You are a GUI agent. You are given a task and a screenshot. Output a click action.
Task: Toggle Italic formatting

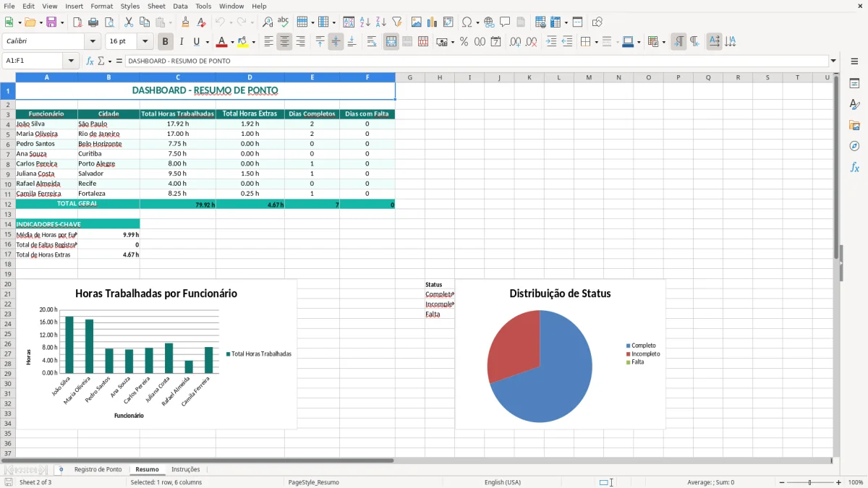click(182, 42)
